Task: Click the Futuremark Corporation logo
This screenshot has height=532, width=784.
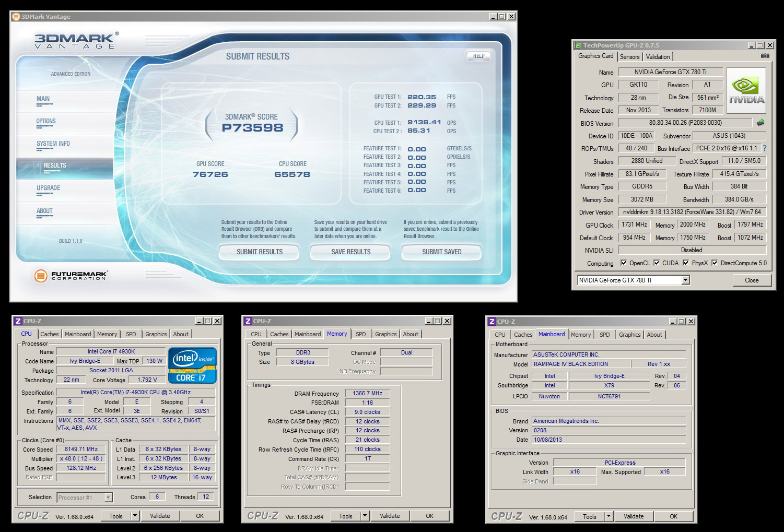Action: [x=71, y=275]
